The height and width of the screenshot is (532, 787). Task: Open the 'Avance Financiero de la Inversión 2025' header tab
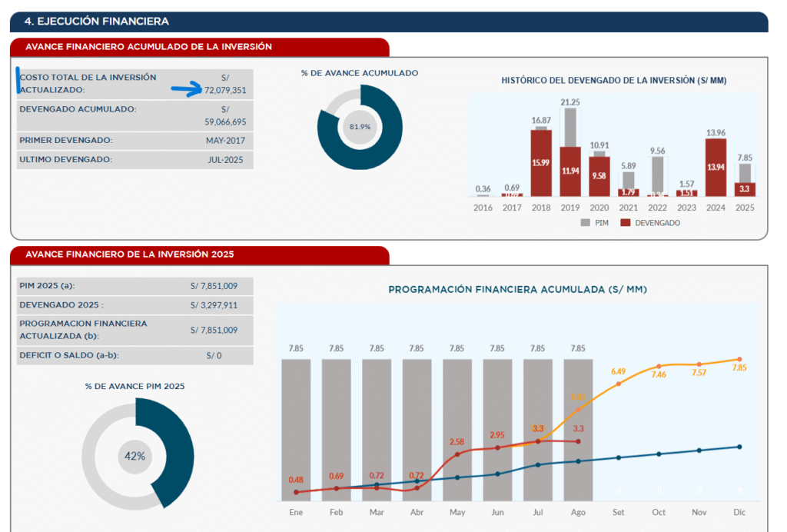point(199,254)
